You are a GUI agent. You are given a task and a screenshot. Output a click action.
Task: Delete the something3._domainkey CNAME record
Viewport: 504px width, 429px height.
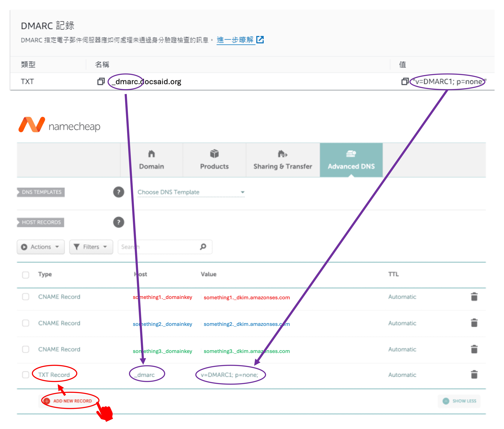(x=474, y=349)
